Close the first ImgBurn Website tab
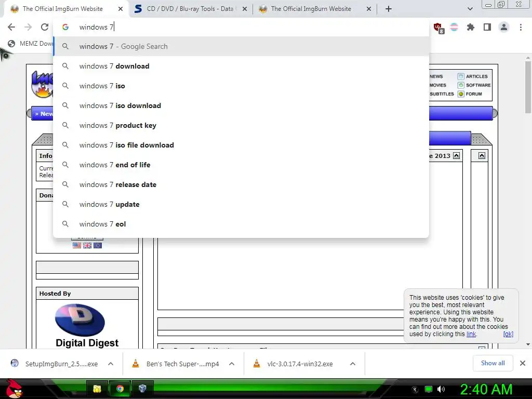Image resolution: width=532 pixels, height=399 pixels. pyautogui.click(x=121, y=9)
